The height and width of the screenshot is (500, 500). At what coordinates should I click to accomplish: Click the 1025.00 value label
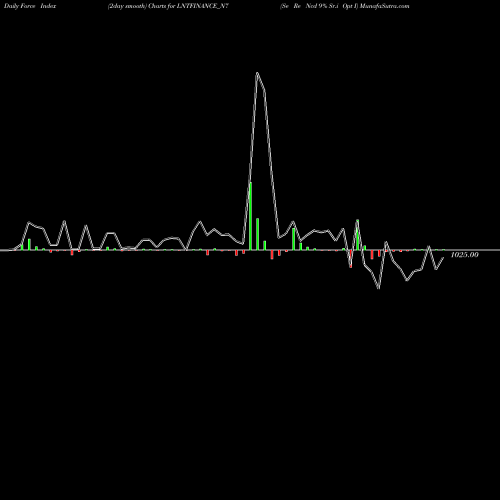464,255
